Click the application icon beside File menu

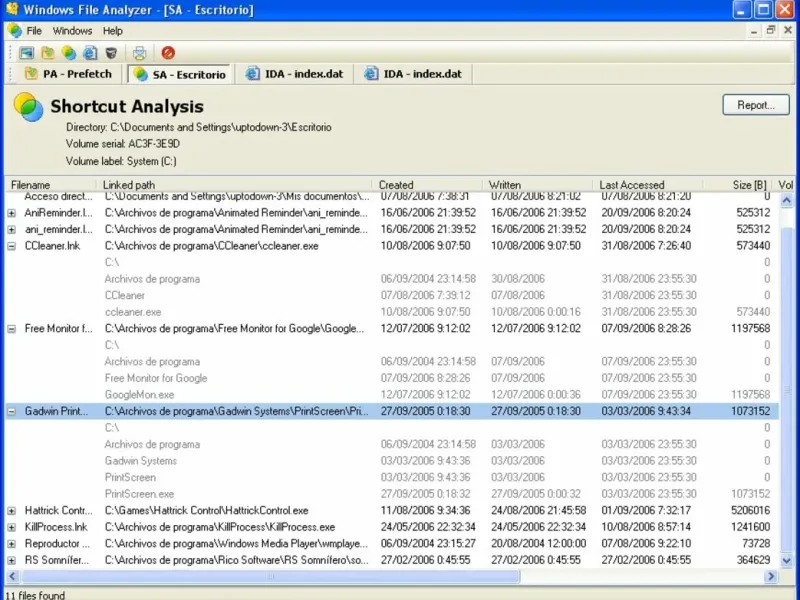[x=15, y=31]
